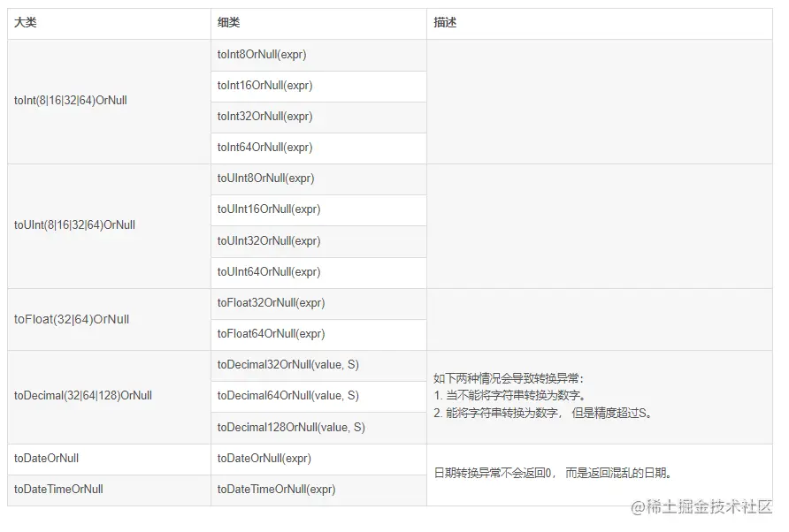Select the toInt(8|16|32|64)OrNull cell

(x=109, y=101)
